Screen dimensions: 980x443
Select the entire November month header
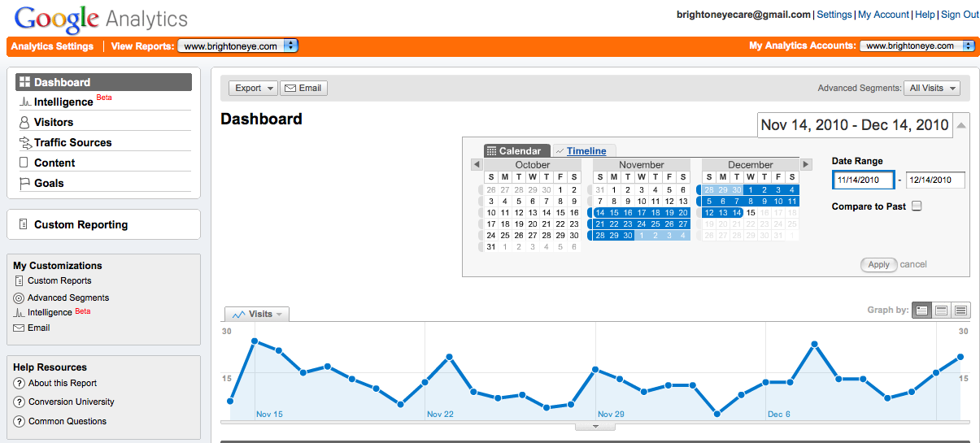click(642, 164)
